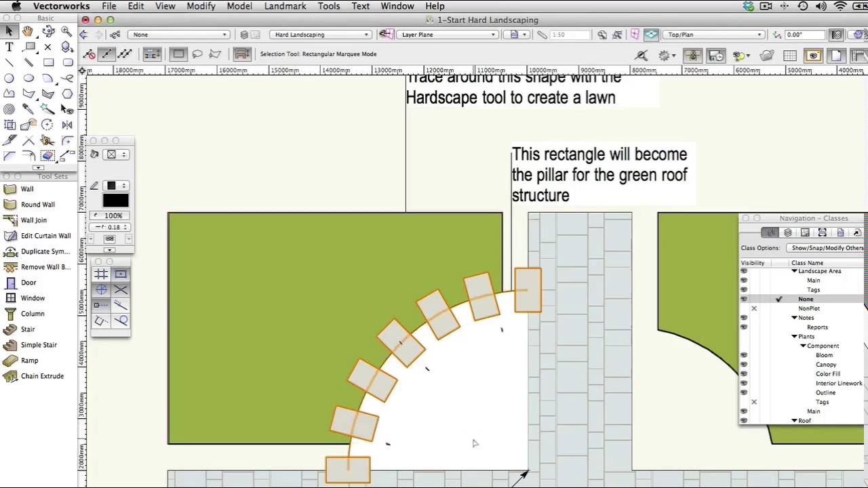
Task: Select the Flyover tool
Action: (47, 31)
